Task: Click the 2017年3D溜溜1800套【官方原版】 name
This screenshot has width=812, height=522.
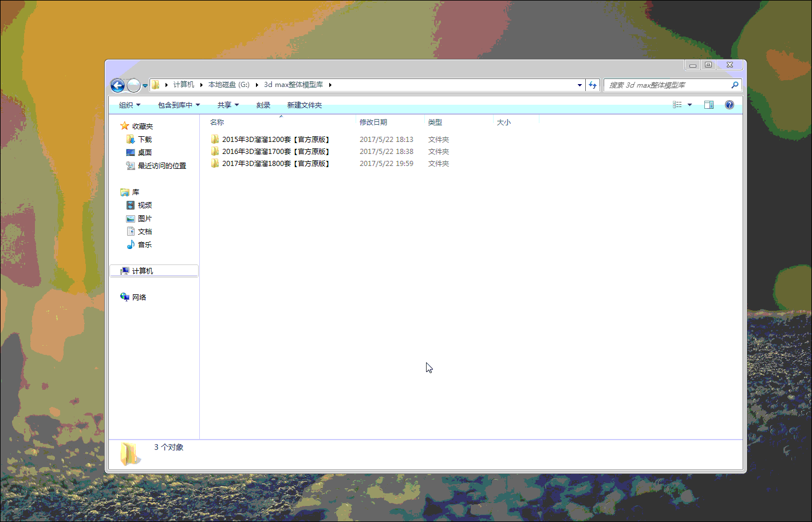Action: tap(277, 164)
